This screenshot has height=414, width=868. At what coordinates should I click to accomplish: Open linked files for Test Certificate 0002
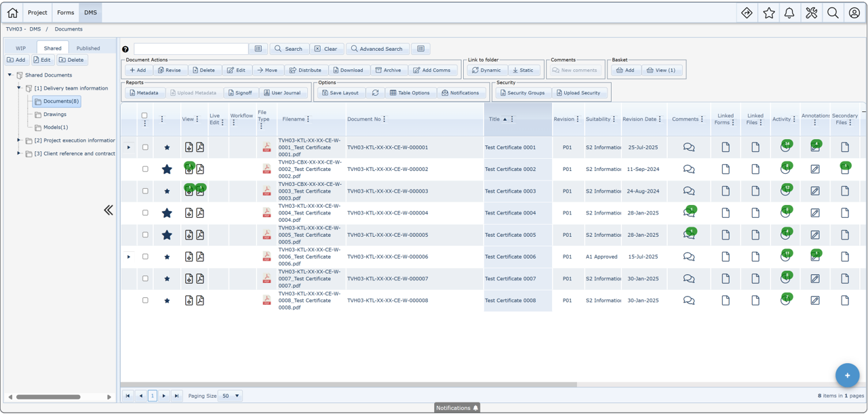[755, 169]
